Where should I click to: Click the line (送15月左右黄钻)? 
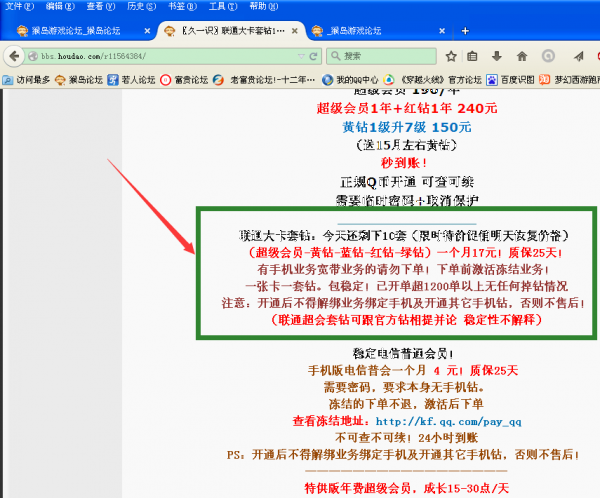pyautogui.click(x=406, y=145)
